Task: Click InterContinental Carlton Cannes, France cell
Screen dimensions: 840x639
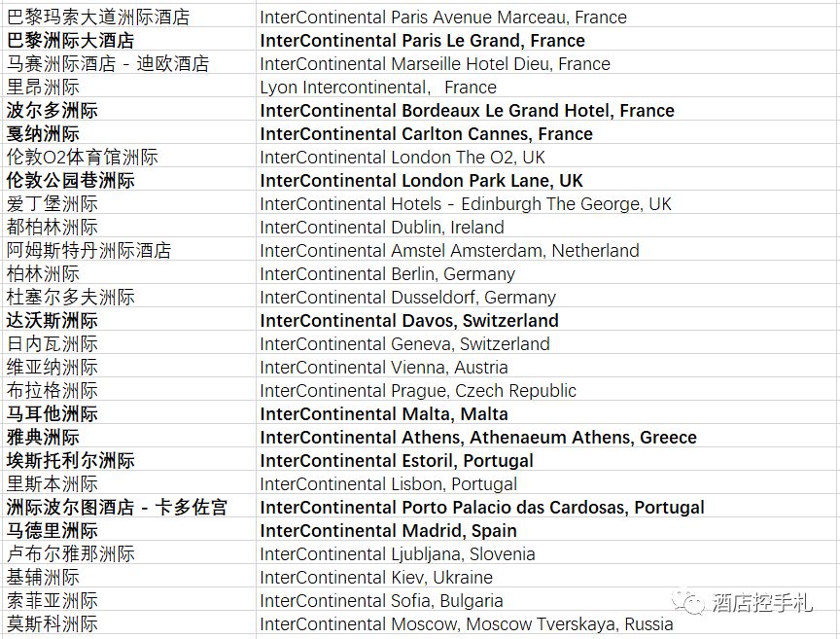Action: pos(426,134)
